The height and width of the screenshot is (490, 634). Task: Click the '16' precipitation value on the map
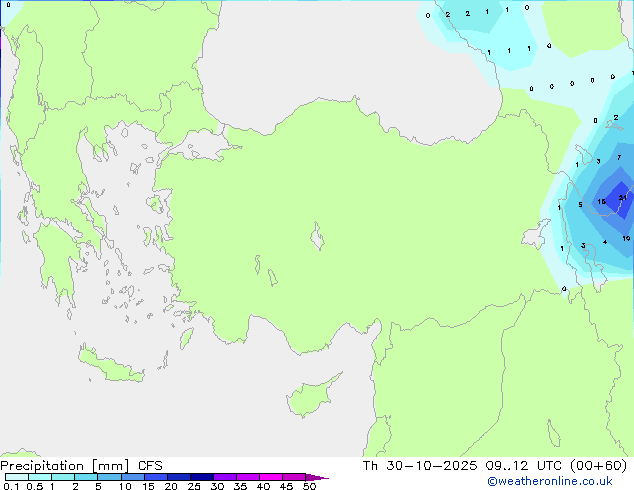601,201
